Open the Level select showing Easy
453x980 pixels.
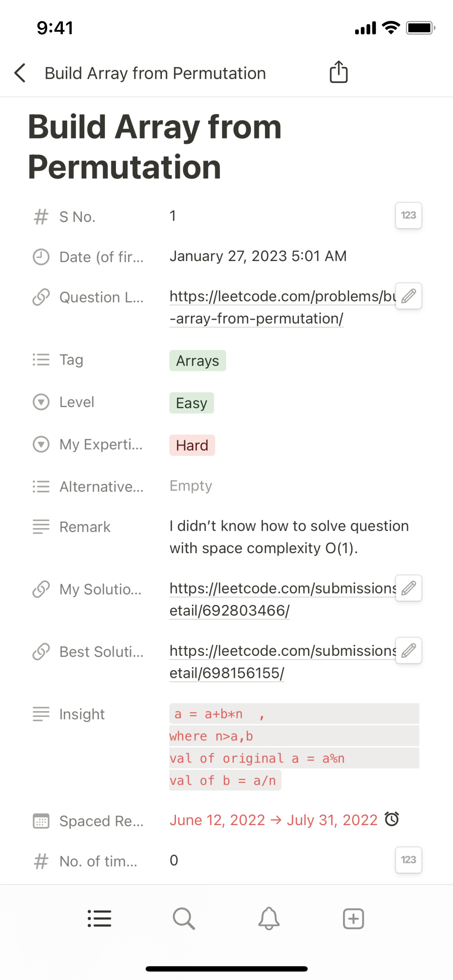click(x=192, y=403)
